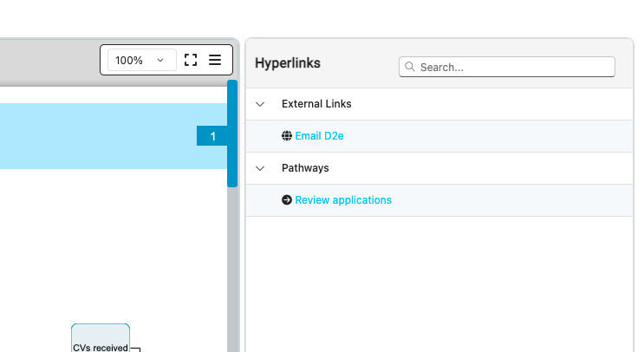The image size is (644, 352).
Task: Click the Hyperlinks panel title
Action: coord(288,62)
